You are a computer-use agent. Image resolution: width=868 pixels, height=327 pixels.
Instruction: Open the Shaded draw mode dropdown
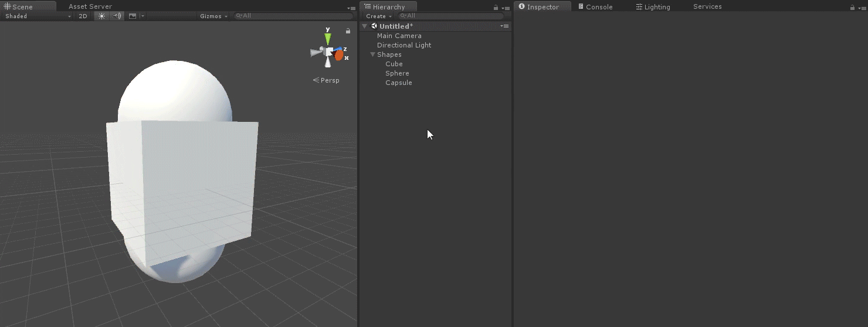[38, 16]
